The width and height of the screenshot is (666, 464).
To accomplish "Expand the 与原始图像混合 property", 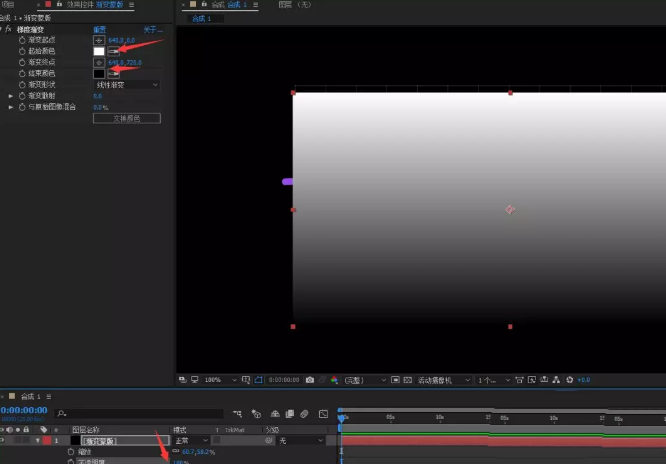I will pyautogui.click(x=11, y=107).
